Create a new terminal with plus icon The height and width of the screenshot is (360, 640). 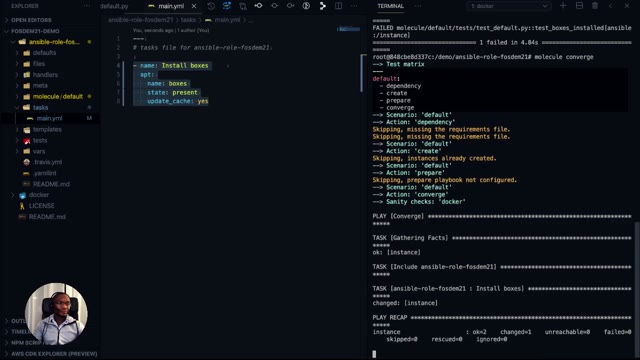pyautogui.click(x=563, y=6)
